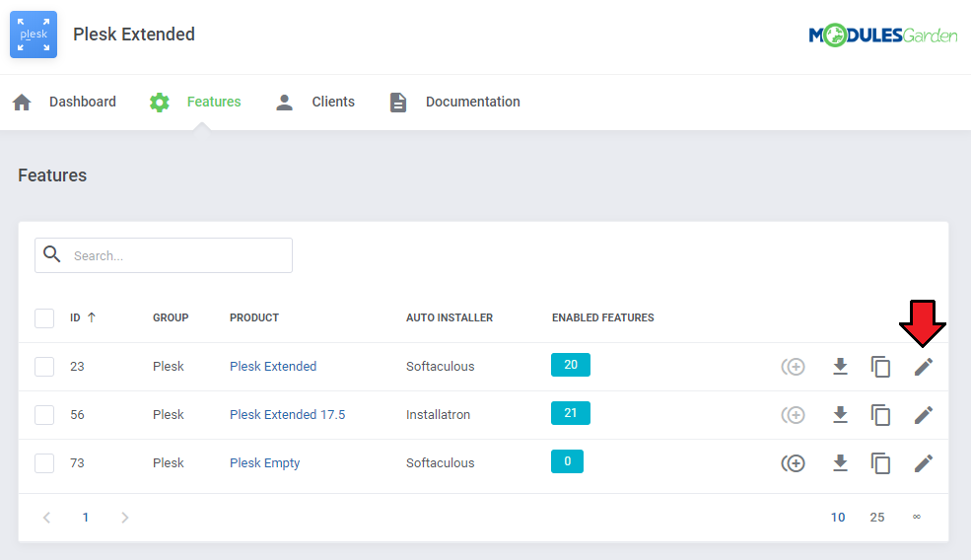Click download icon for Plesk Empty row
This screenshot has width=971, height=560.
pyautogui.click(x=840, y=463)
